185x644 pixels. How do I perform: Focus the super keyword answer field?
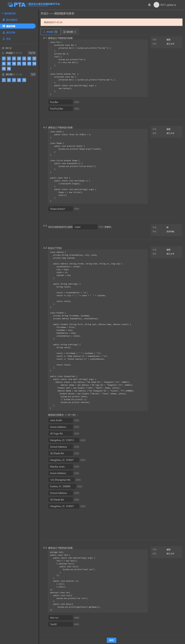[x=85, y=227]
